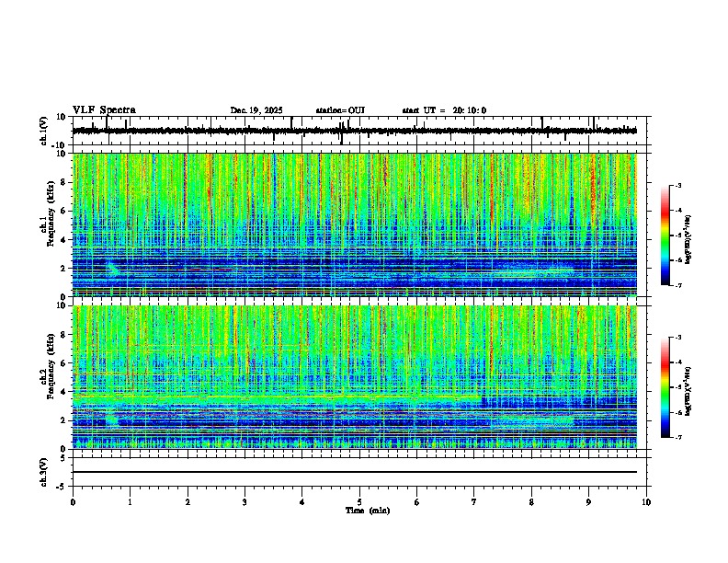Click the ch.2 frequency spectrogram panel
This screenshot has height=563, width=728.
point(355,377)
